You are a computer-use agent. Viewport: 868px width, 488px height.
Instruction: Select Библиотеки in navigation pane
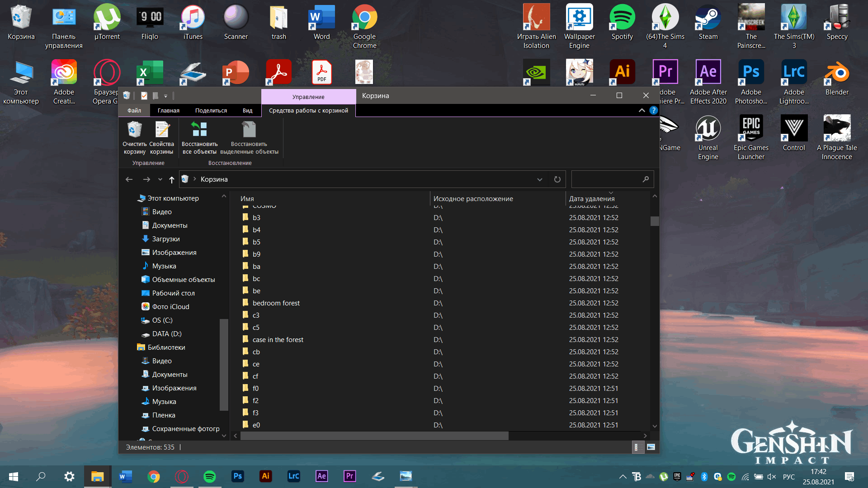click(166, 347)
